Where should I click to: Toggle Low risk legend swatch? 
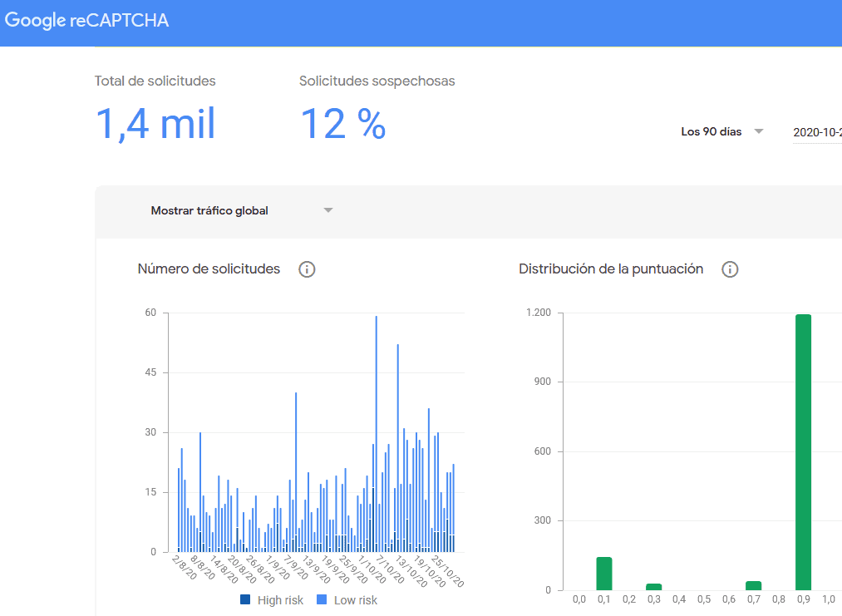coord(322,599)
